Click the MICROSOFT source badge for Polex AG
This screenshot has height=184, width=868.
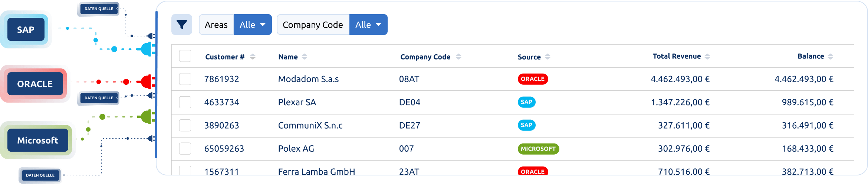[x=538, y=149]
